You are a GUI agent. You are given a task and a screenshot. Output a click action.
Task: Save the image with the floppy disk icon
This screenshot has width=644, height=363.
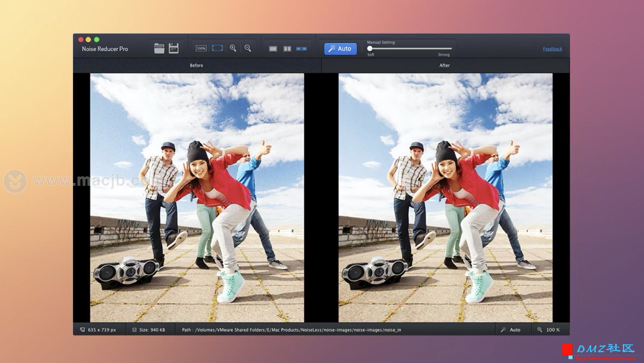(x=173, y=48)
